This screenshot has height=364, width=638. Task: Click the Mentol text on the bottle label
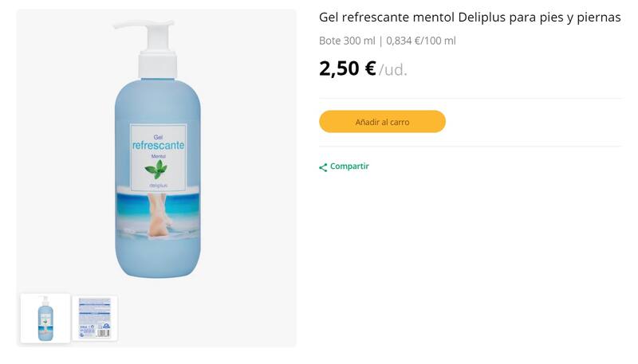click(158, 158)
